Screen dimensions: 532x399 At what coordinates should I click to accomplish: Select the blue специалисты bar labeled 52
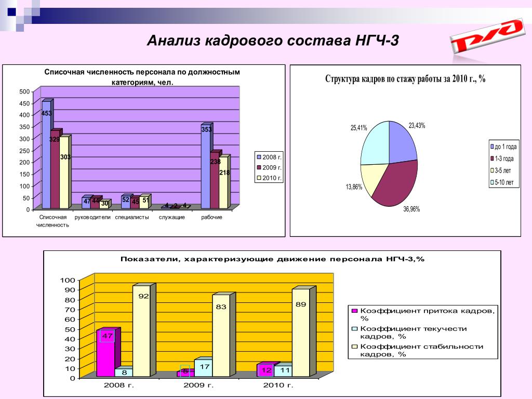pos(126,202)
